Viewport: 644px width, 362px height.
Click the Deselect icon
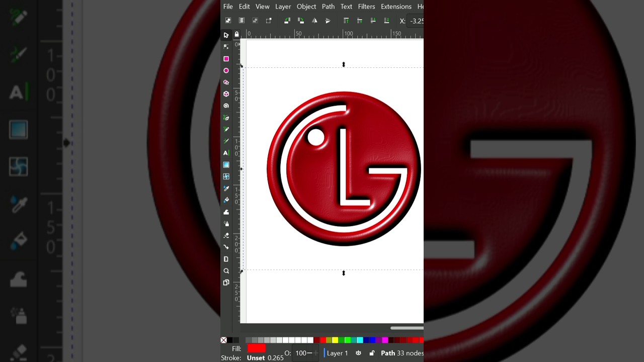tap(255, 21)
